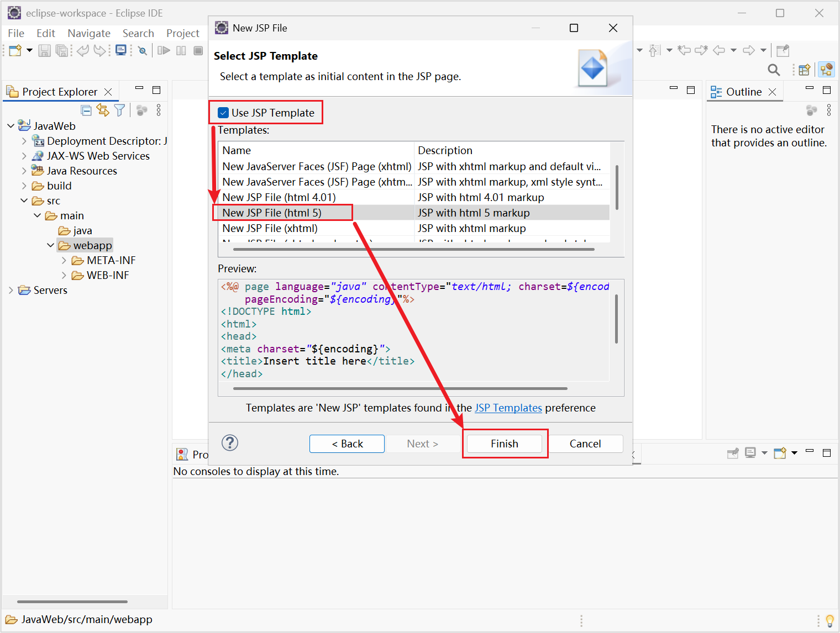Click focus on active task icon in Outline
This screenshot has height=633, width=840.
tap(811, 110)
